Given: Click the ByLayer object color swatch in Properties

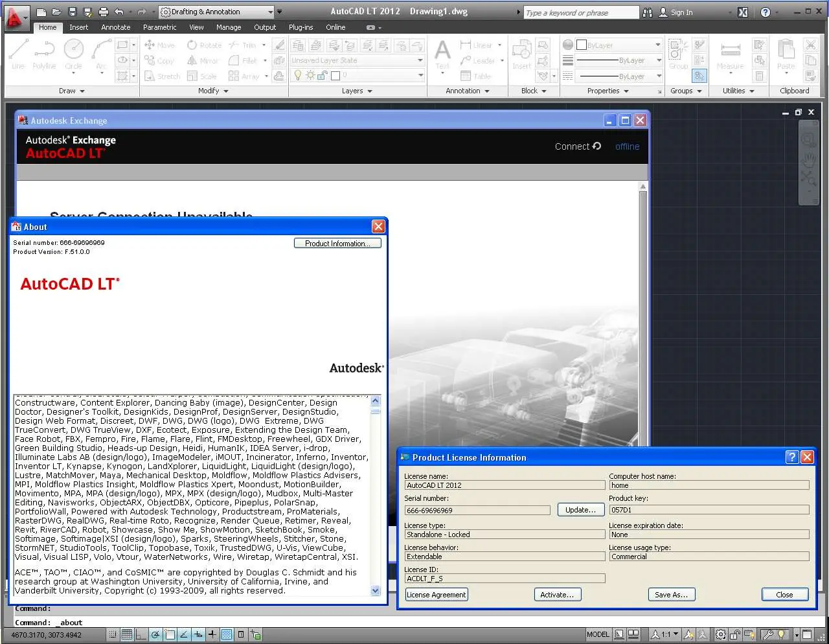Looking at the screenshot, I should tap(582, 45).
